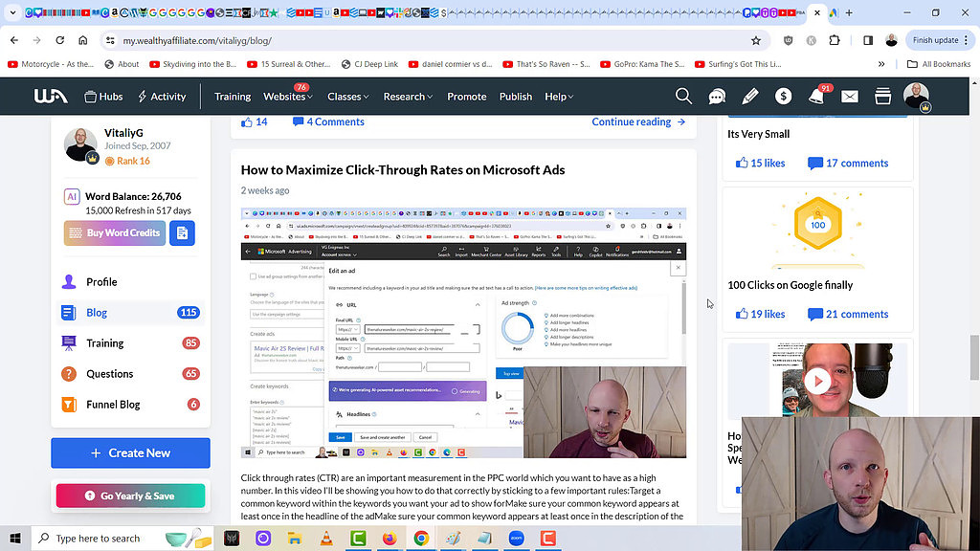Click the page vertical scrollbar thumb

tap(974, 357)
